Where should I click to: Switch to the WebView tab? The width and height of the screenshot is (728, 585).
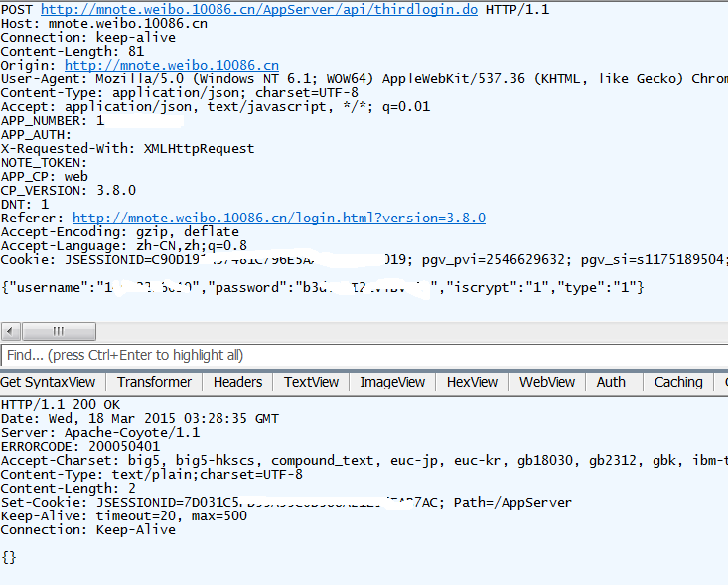click(547, 382)
